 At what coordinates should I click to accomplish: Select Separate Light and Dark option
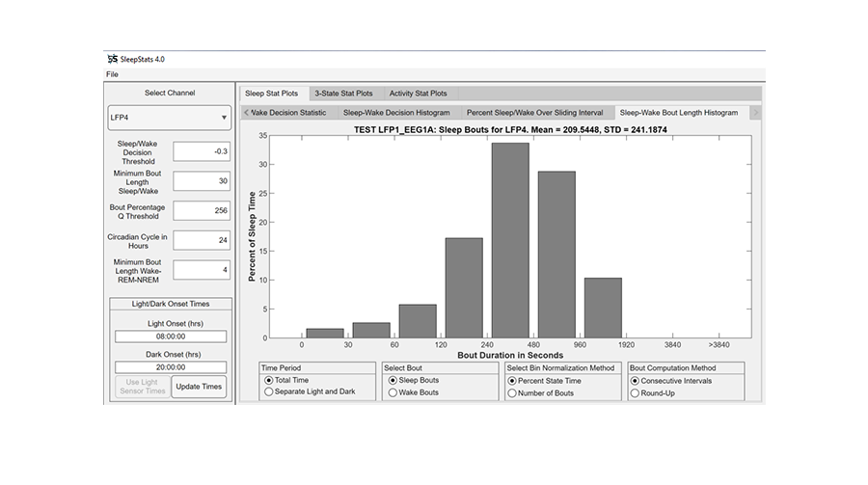[x=268, y=392]
